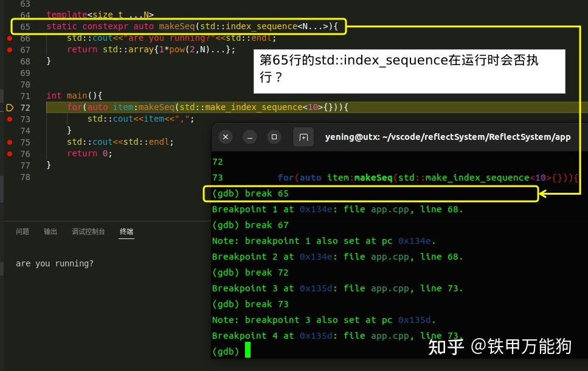Viewport: 588px width, 371px height.
Task: Close the gdb terminal window
Action: coord(225,137)
